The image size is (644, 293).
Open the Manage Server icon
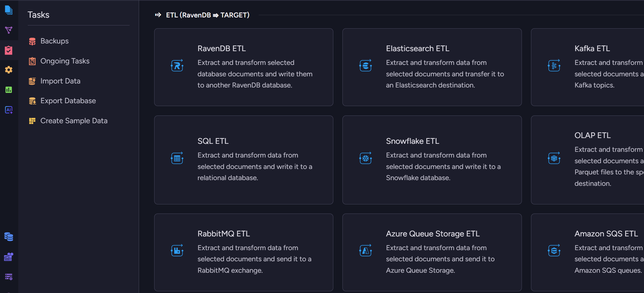point(9,276)
